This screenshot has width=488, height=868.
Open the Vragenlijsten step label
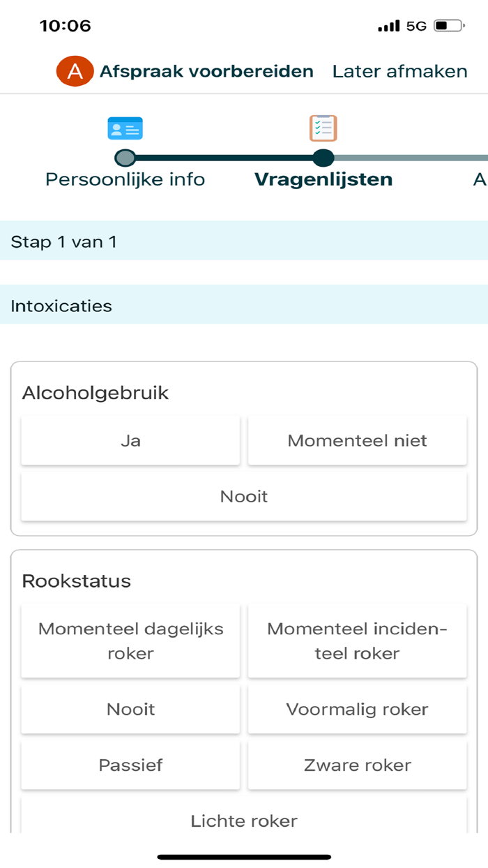[323, 179]
